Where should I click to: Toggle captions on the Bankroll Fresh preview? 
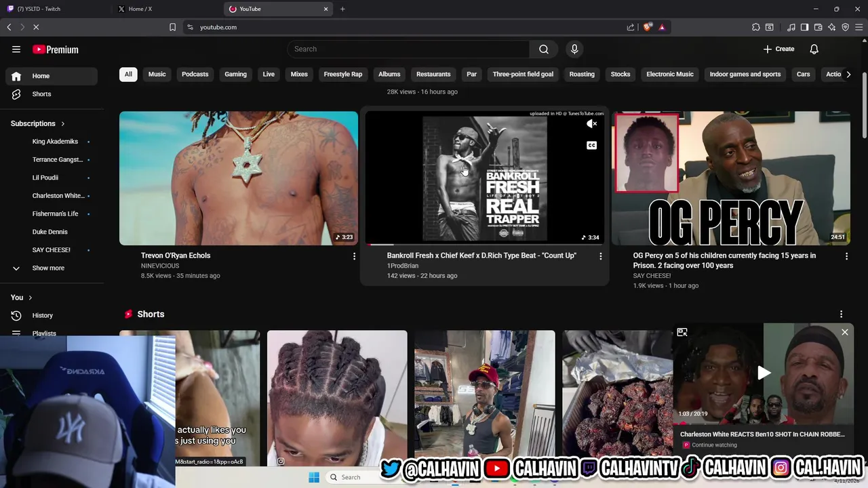(x=592, y=145)
